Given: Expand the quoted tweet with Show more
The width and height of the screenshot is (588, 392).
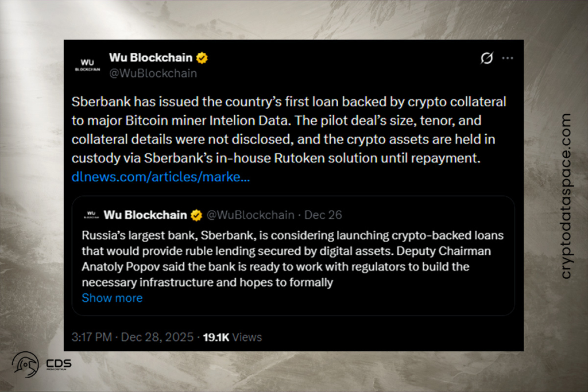Looking at the screenshot, I should point(112,298).
